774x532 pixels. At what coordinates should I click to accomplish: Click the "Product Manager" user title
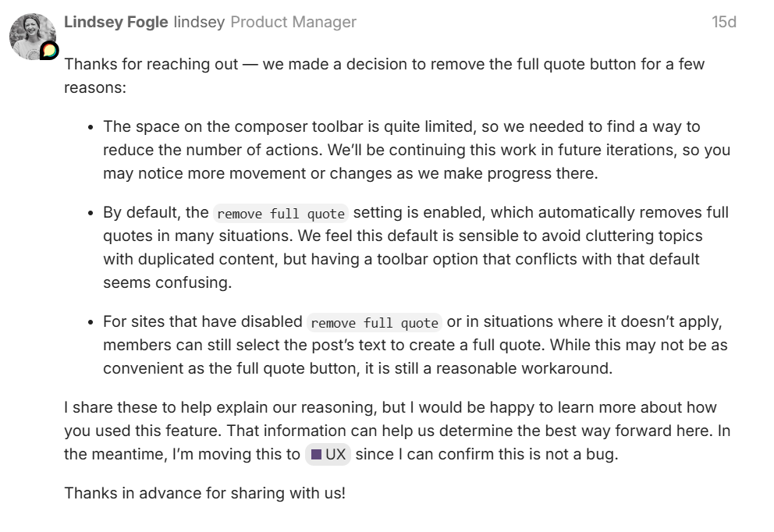click(x=293, y=22)
